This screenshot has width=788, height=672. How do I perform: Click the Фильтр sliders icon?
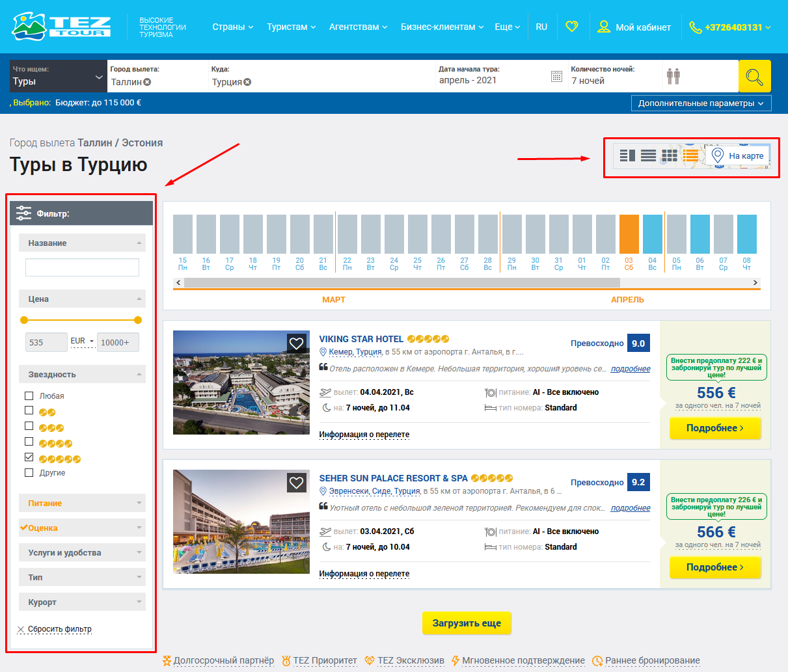(23, 213)
